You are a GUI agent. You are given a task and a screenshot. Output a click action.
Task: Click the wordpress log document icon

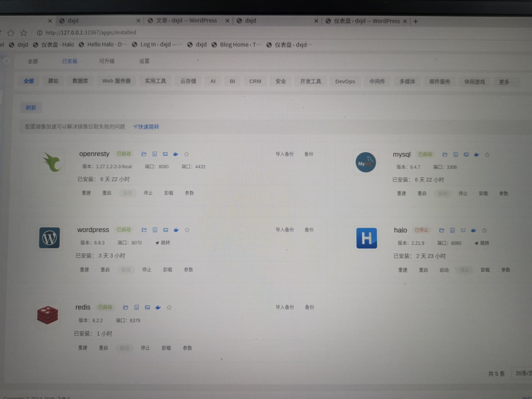click(155, 230)
